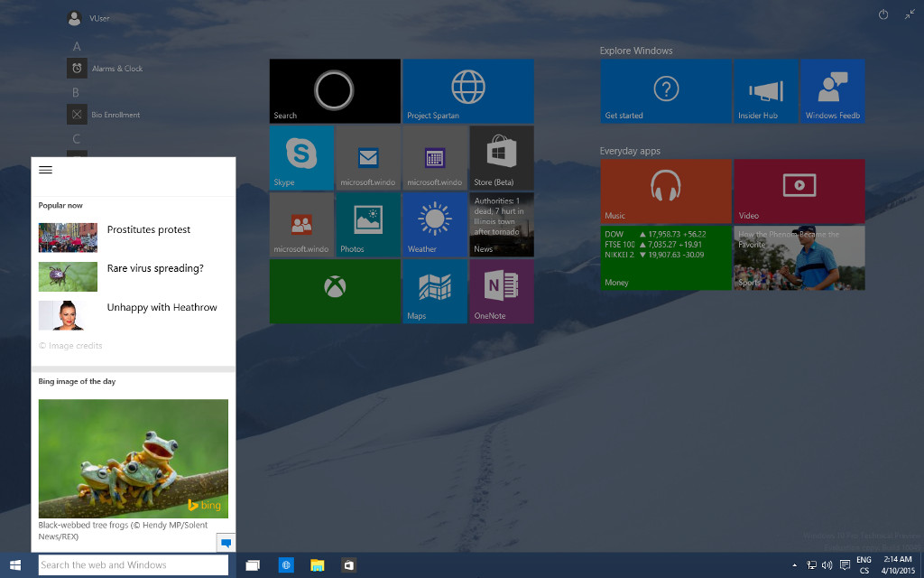Click the 'Search the web and Windows' box
The image size is (924, 578).
coord(134,565)
